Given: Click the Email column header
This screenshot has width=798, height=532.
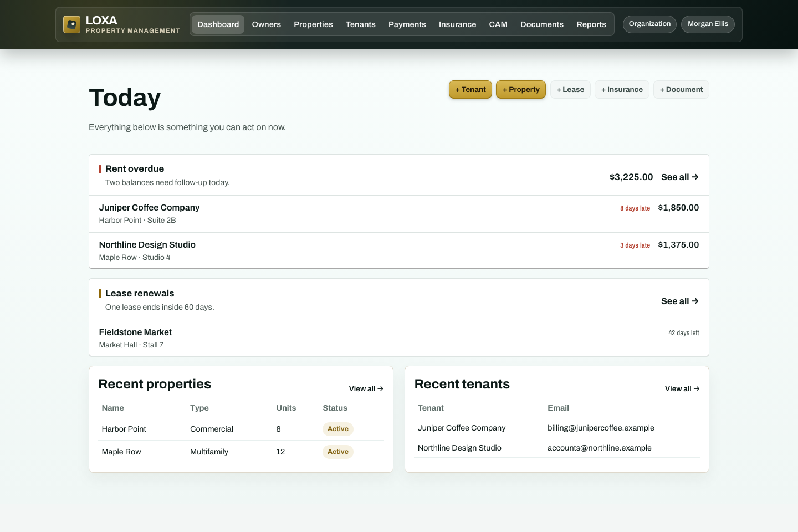Looking at the screenshot, I should click(x=558, y=408).
